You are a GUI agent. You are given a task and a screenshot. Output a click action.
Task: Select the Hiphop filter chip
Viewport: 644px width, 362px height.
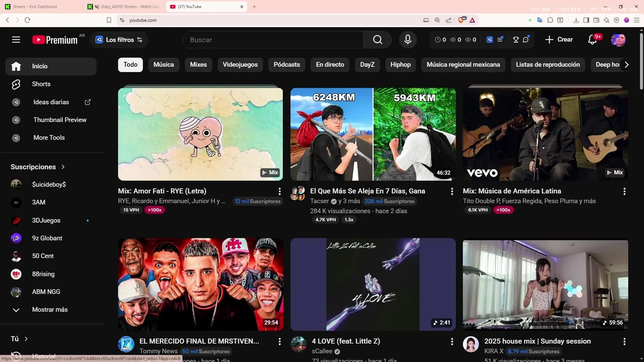click(x=400, y=64)
